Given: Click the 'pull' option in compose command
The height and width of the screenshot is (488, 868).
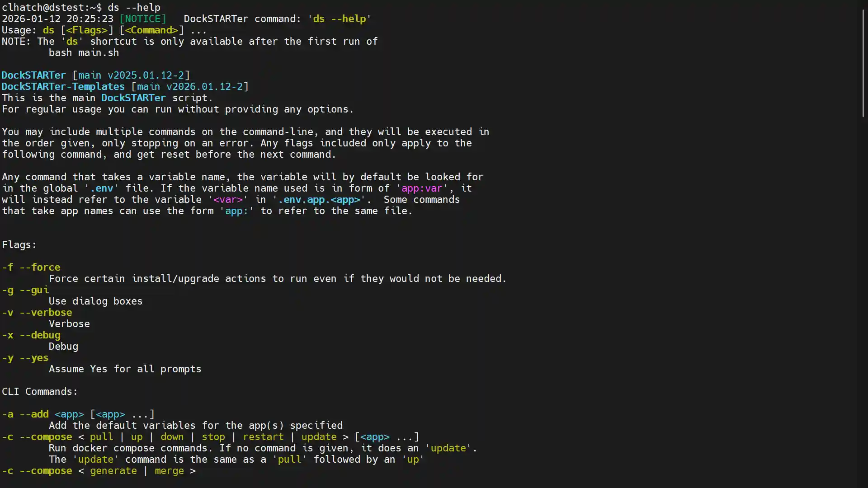Looking at the screenshot, I should coord(101,436).
